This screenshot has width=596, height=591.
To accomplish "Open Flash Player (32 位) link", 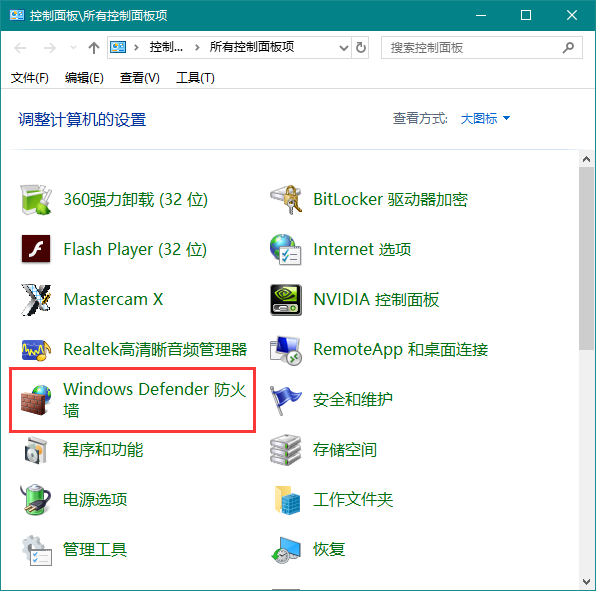I will 135,249.
